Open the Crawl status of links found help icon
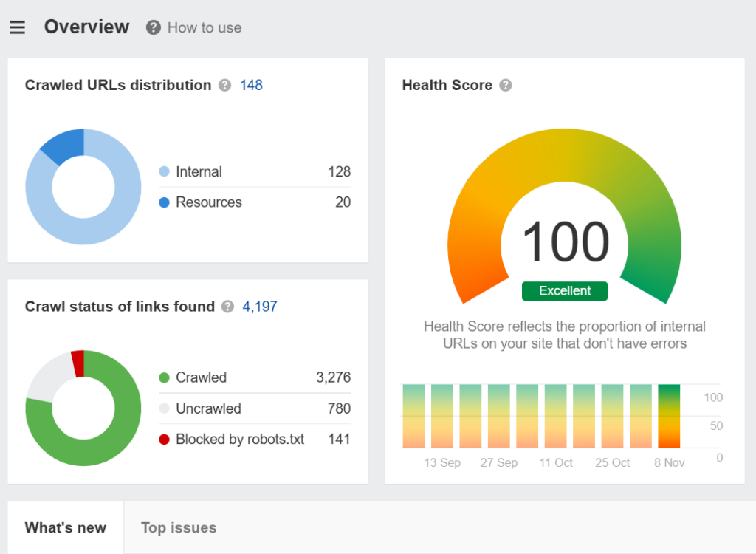Viewport: 756px width, 554px height. coord(227,307)
